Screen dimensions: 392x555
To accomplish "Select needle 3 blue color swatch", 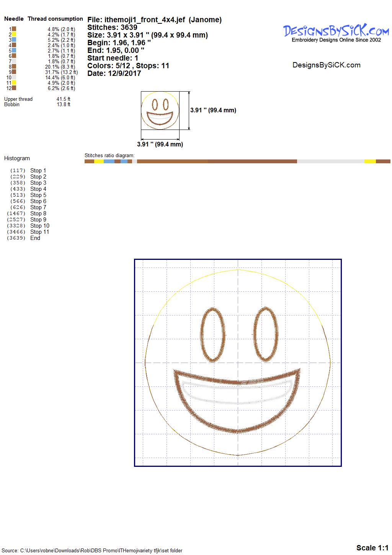I will tap(14, 40).
